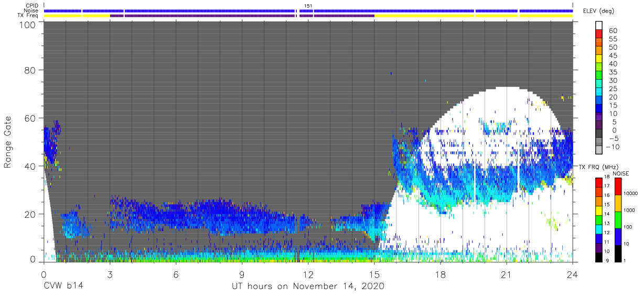Click the 'CPID' row label
644x297 pixels.
pyautogui.click(x=33, y=6)
